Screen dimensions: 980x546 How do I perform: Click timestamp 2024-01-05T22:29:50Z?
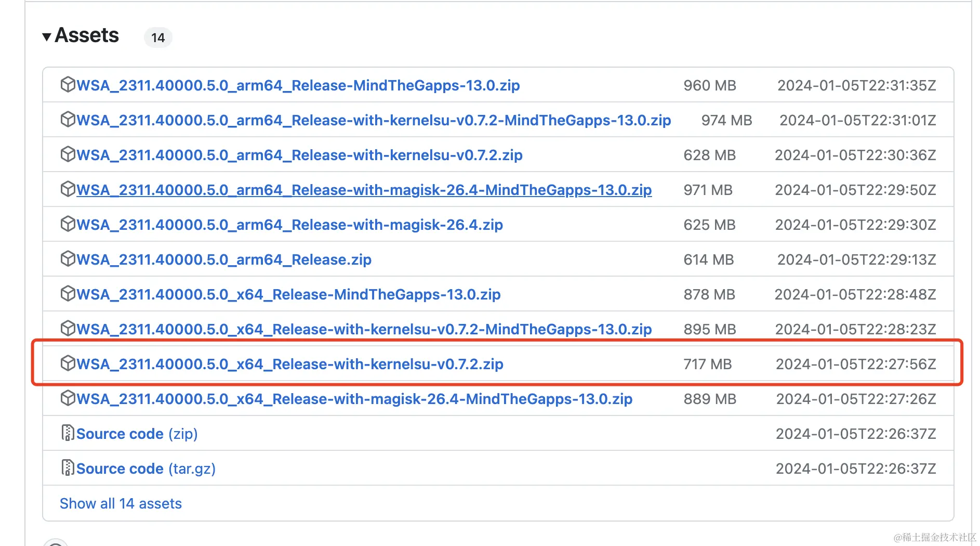pyautogui.click(x=856, y=190)
